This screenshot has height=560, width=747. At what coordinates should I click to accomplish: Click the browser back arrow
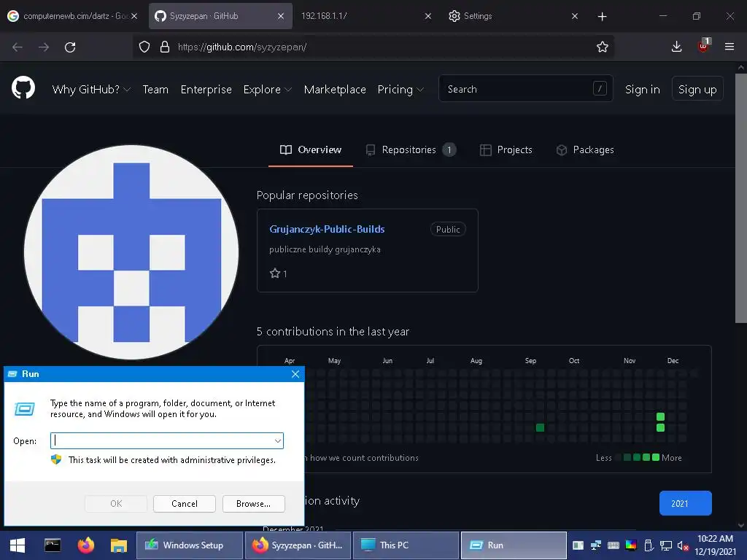click(x=18, y=47)
